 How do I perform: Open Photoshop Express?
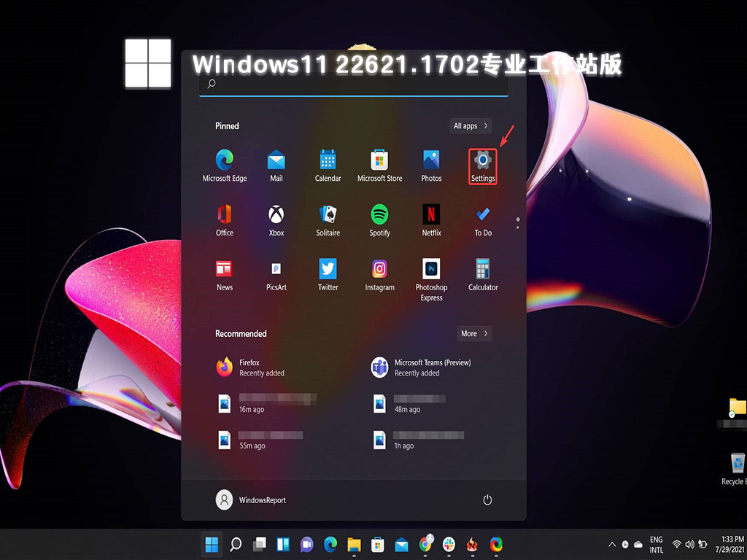coord(431,279)
